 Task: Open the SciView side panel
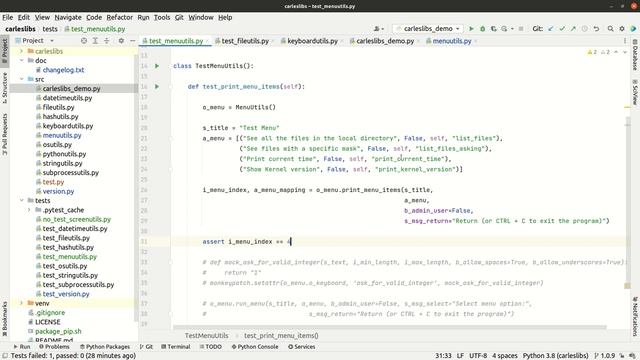point(635,92)
